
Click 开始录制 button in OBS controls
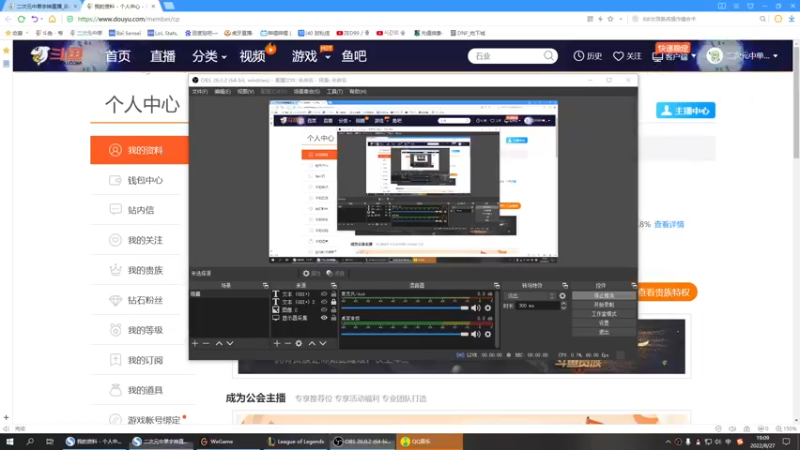click(x=604, y=305)
